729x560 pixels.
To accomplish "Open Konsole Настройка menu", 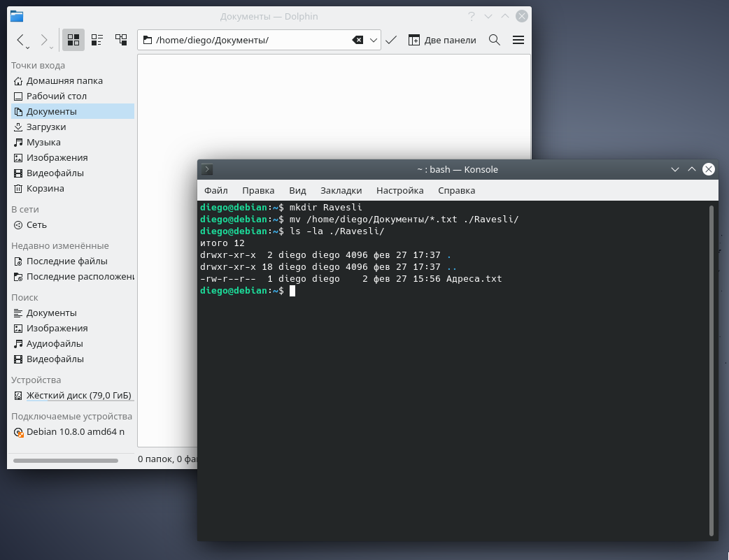I will 399,190.
